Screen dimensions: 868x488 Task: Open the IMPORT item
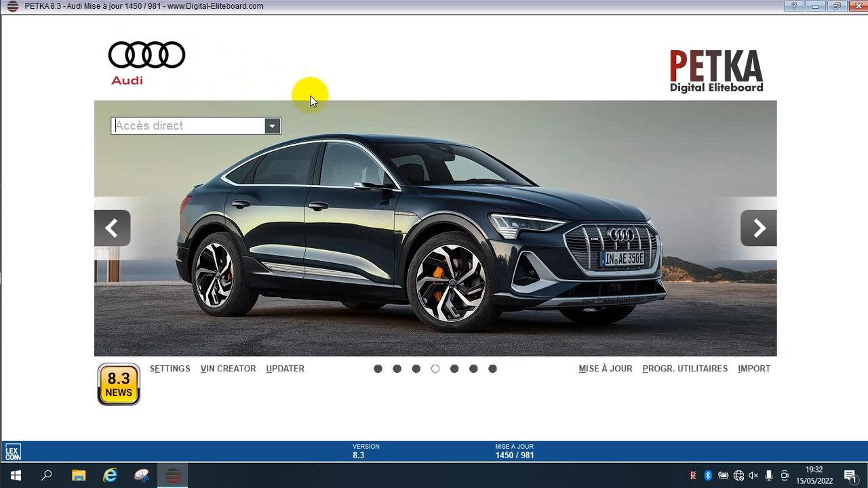click(x=754, y=369)
